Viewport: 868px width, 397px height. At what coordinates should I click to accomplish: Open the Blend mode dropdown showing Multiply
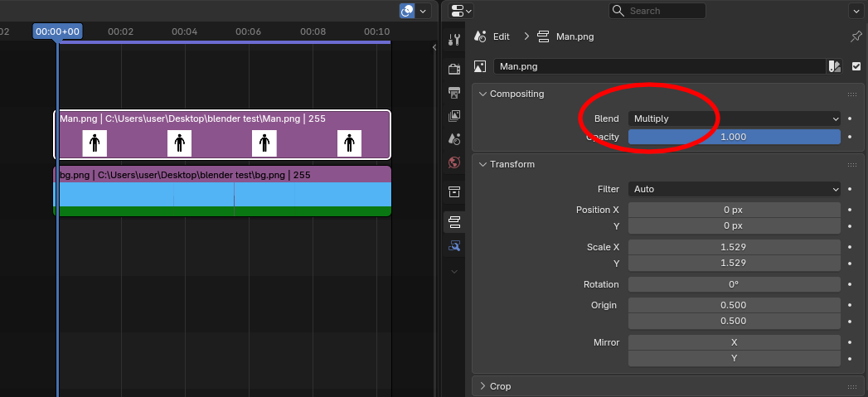click(x=734, y=119)
